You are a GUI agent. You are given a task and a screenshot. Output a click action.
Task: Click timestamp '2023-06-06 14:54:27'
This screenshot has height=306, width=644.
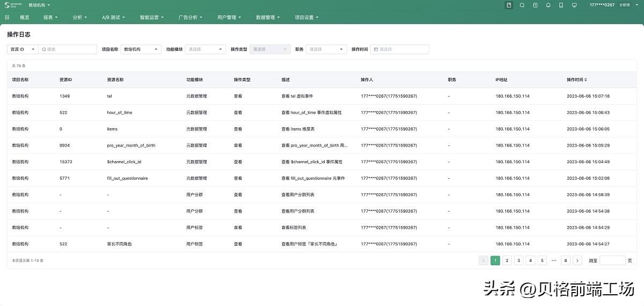[588, 244]
